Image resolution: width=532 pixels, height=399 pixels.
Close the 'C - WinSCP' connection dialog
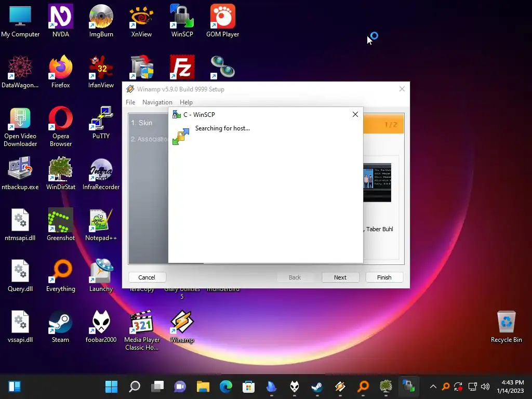click(355, 114)
